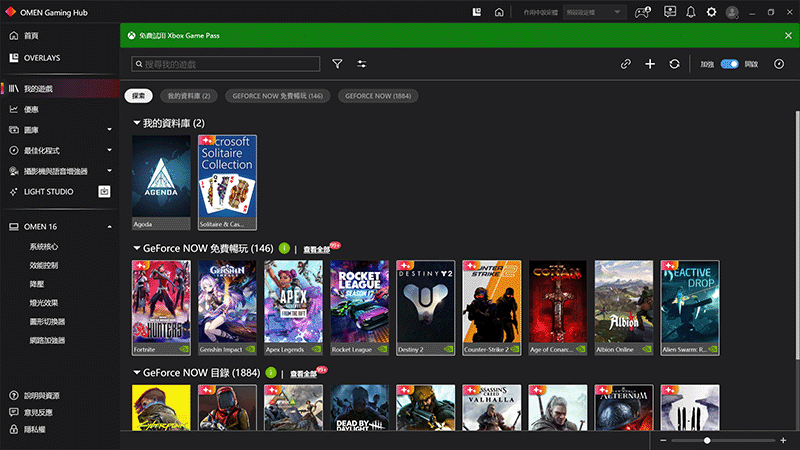Add a game with the plus icon
Image resolution: width=800 pixels, height=450 pixels.
click(x=650, y=64)
